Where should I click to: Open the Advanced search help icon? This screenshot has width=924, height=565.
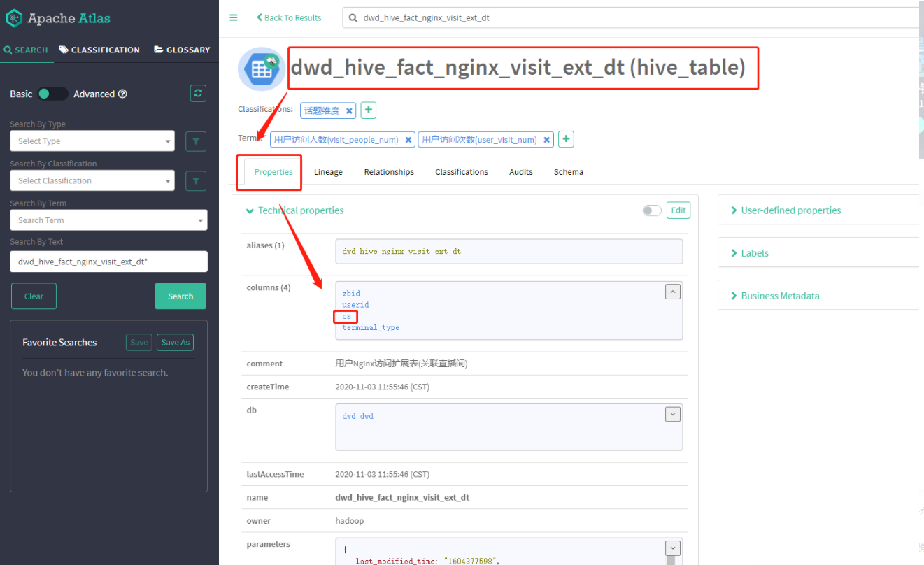(122, 94)
